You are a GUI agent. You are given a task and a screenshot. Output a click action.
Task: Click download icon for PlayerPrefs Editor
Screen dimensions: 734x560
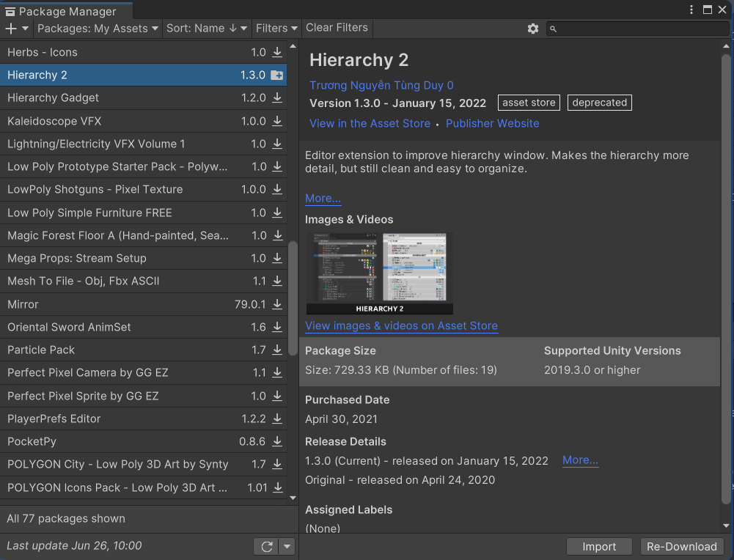click(277, 419)
